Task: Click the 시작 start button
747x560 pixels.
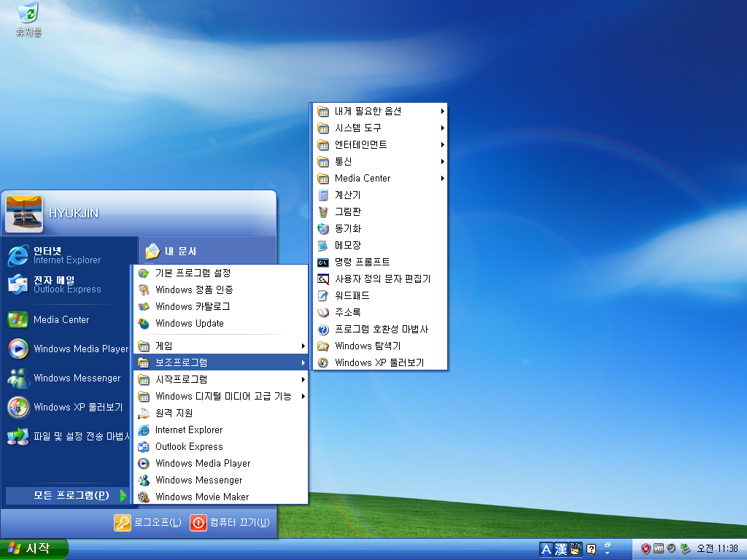Action: (x=34, y=549)
